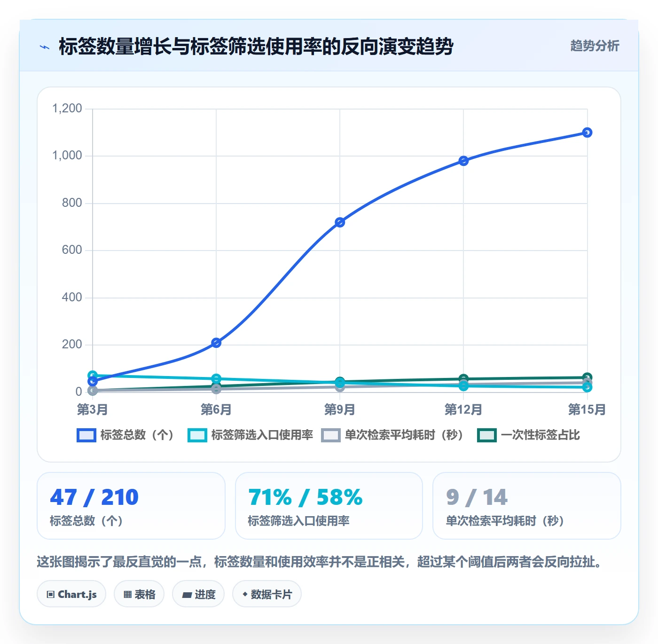The image size is (658, 644).
Task: Select the chart title about 标签数量增长
Action: pyautogui.click(x=256, y=47)
